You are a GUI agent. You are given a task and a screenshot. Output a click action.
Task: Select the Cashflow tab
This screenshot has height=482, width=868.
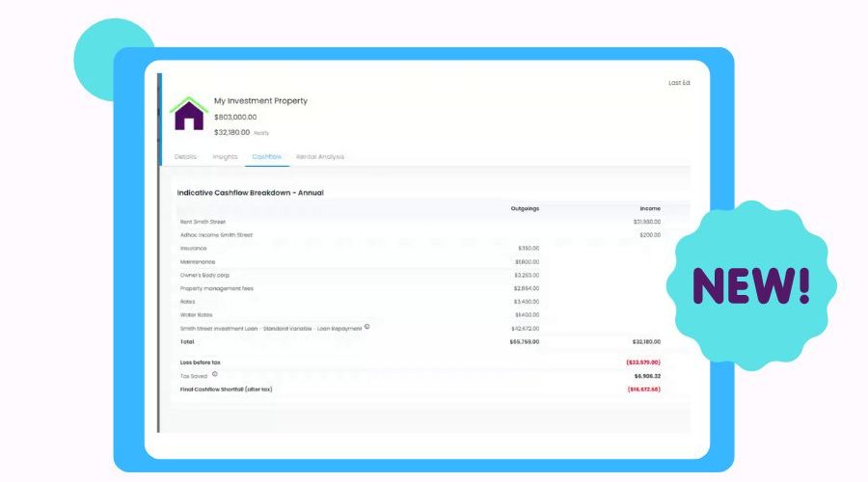(267, 156)
